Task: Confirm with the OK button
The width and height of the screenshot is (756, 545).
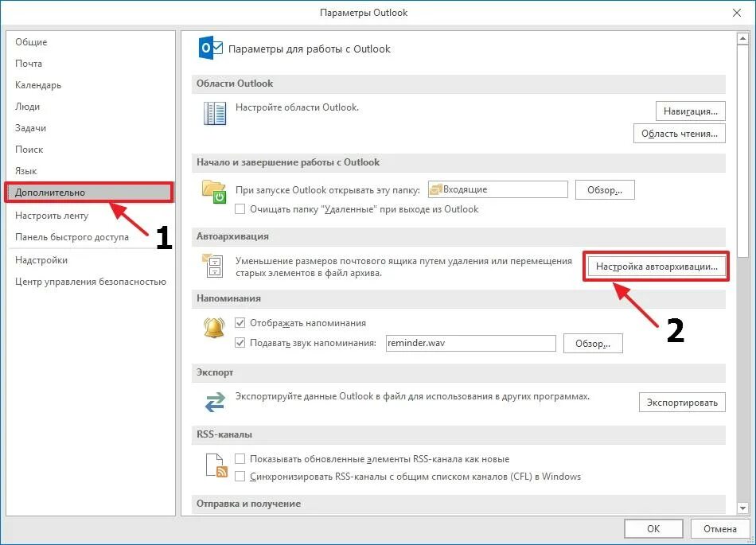Action: (653, 528)
